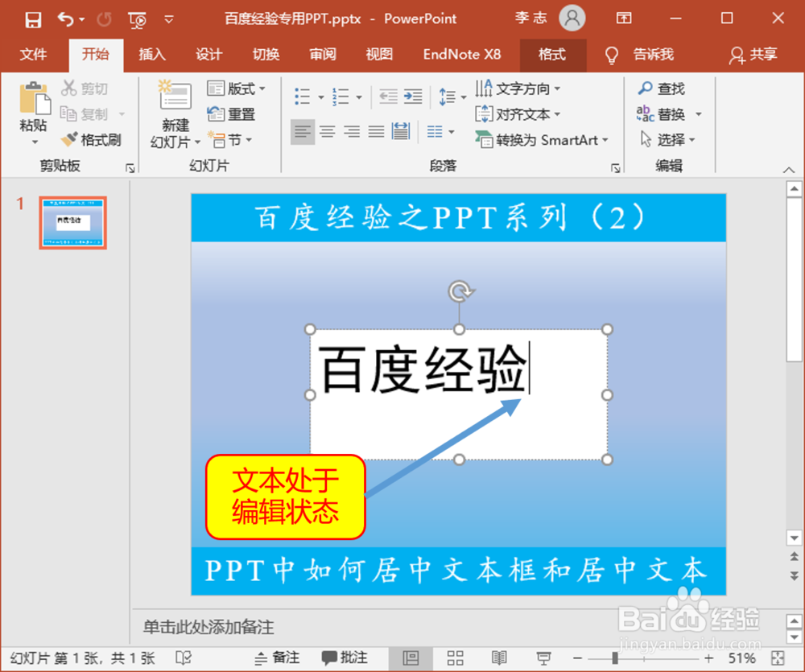This screenshot has width=805, height=672.
Task: Expand the 复制 dropdown arrow
Action: [122, 113]
